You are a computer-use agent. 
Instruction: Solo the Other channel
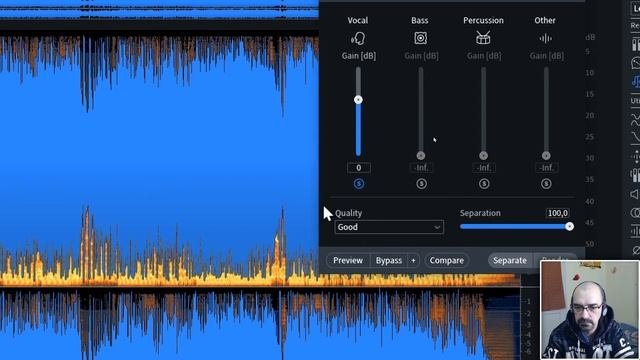(x=546, y=184)
